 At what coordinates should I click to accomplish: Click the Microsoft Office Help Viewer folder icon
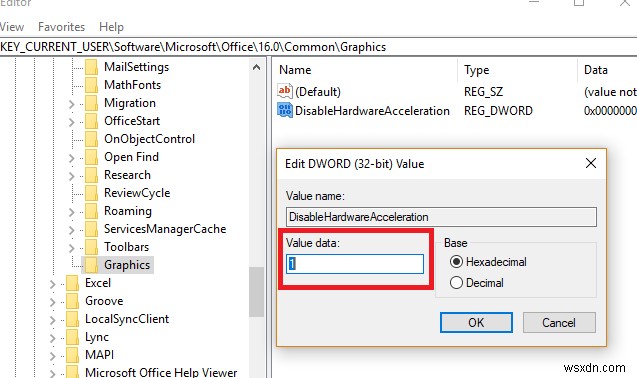tap(72, 372)
